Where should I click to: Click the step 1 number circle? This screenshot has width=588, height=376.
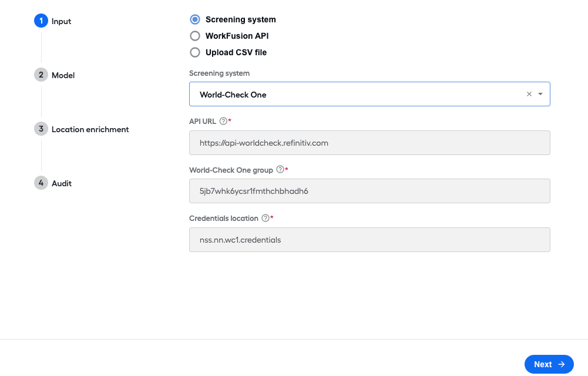pyautogui.click(x=41, y=21)
